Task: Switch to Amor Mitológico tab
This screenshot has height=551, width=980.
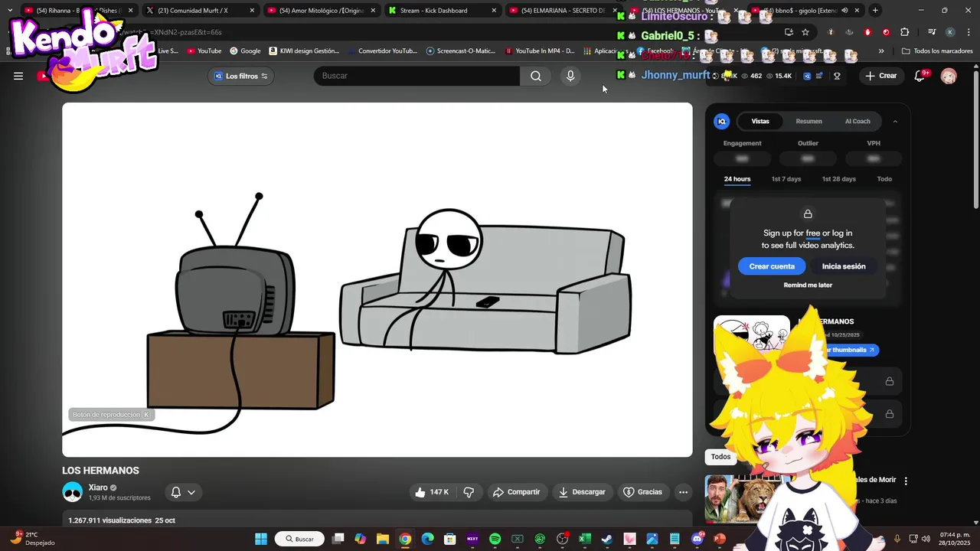Action: pyautogui.click(x=322, y=11)
